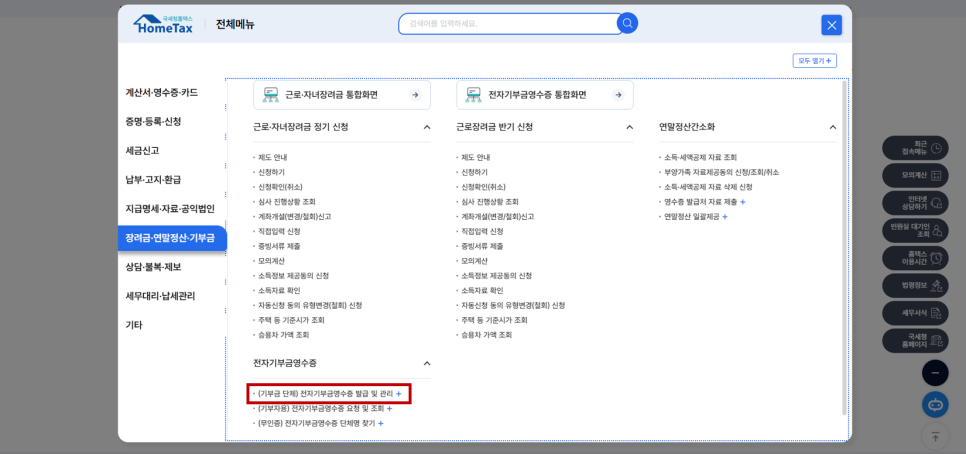Screen dimensions: 966x454
Task: Open 제도 안내 under 정기 신청
Action: coord(272,158)
